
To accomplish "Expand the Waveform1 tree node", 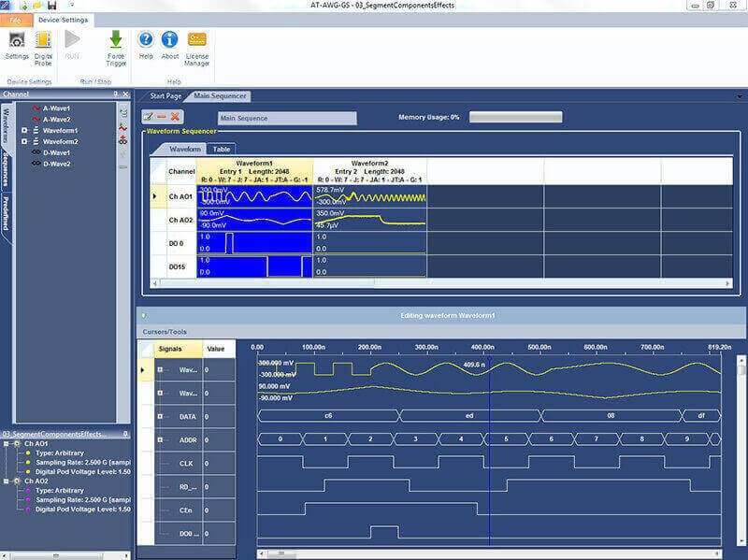I will click(x=24, y=130).
